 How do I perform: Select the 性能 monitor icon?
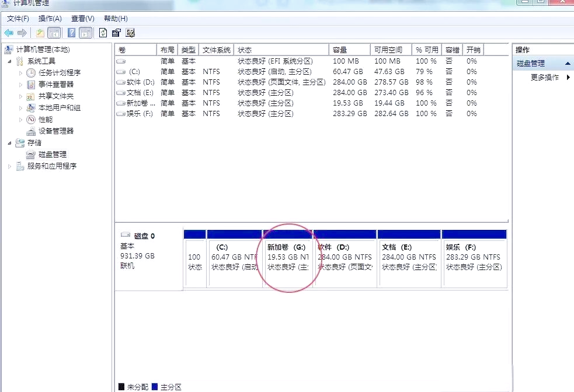(x=31, y=120)
